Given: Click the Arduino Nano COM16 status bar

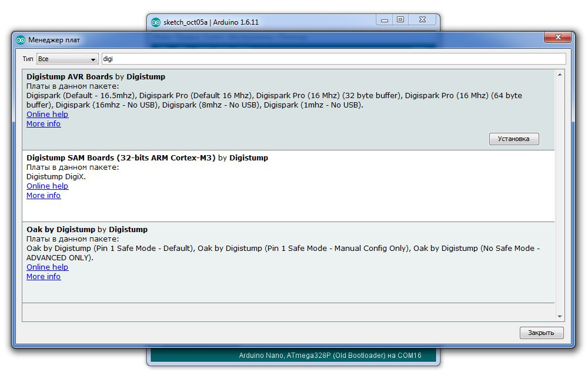Looking at the screenshot, I should (329, 355).
